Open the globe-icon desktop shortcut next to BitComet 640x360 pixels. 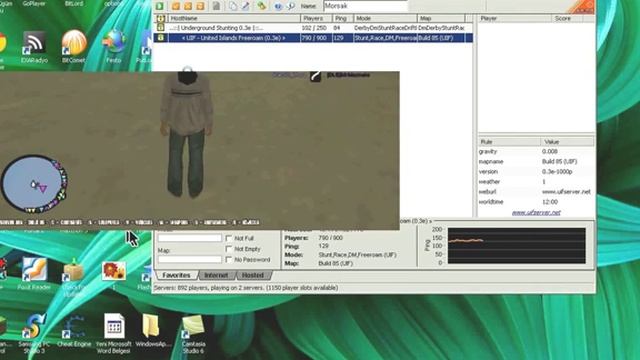tap(114, 47)
